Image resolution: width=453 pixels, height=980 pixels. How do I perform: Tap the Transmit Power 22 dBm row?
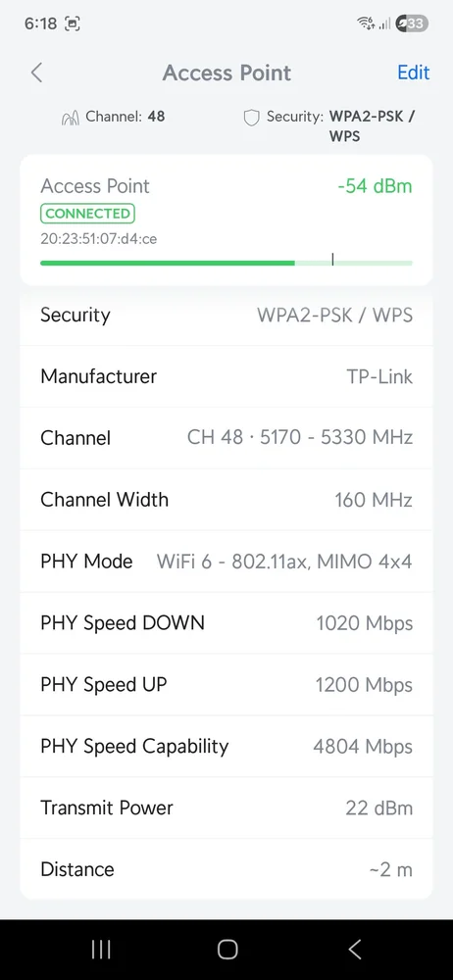[226, 808]
